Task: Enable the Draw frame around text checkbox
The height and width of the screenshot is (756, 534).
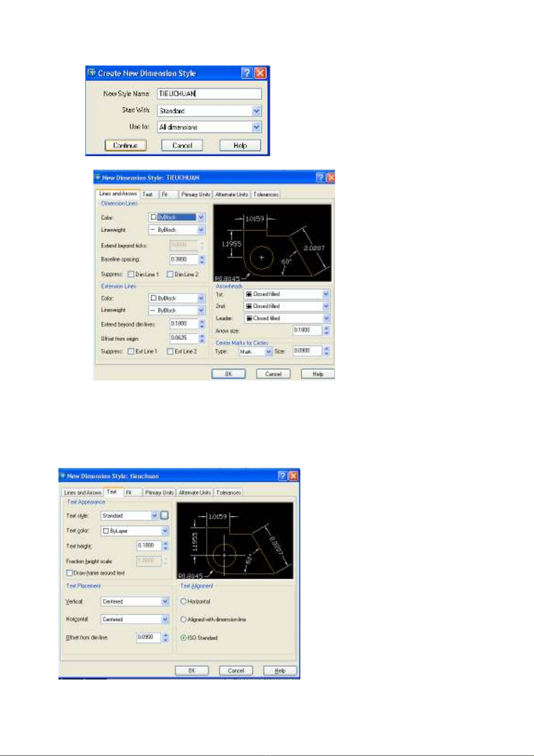Action: 69,573
